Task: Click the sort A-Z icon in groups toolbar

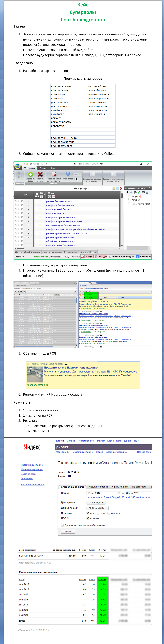Action: [135, 192]
